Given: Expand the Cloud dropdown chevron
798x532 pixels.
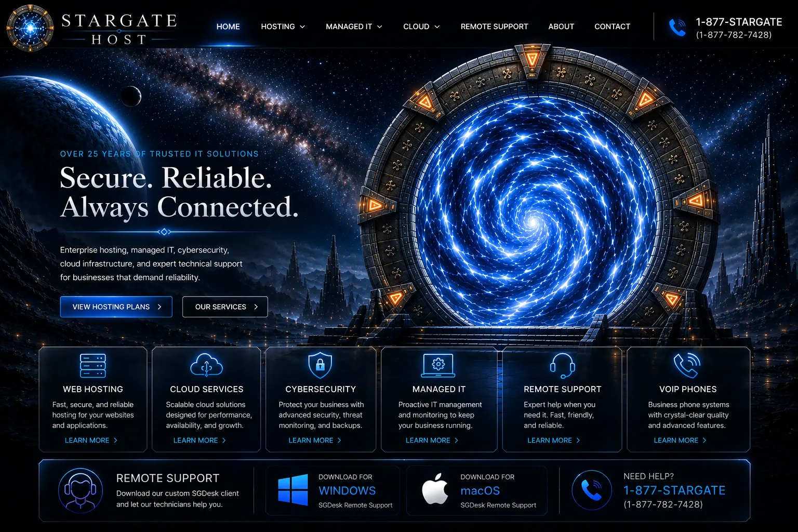Looking at the screenshot, I should coord(437,27).
